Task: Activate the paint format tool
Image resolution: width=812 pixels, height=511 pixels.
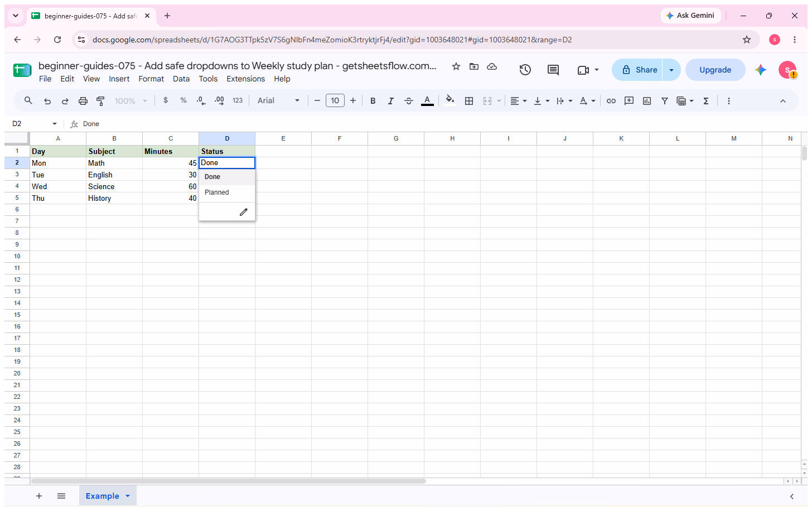Action: coord(101,101)
